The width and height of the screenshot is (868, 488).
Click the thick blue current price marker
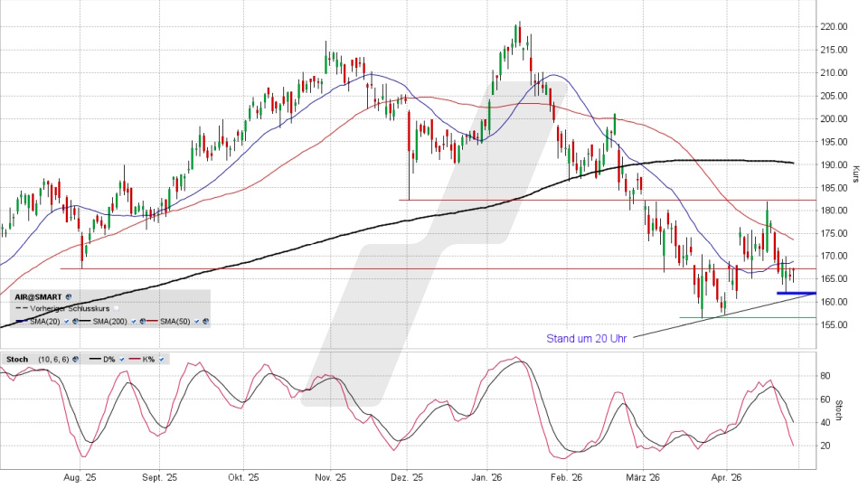point(796,293)
